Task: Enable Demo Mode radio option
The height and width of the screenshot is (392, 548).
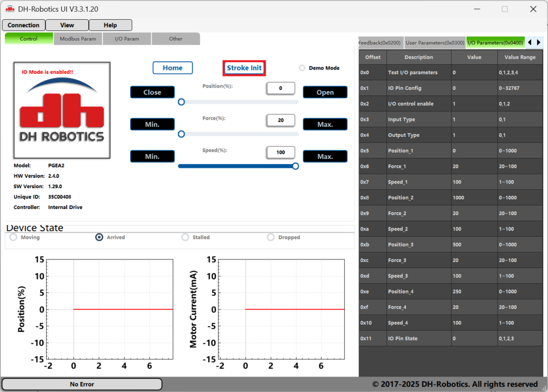Action: tap(302, 68)
